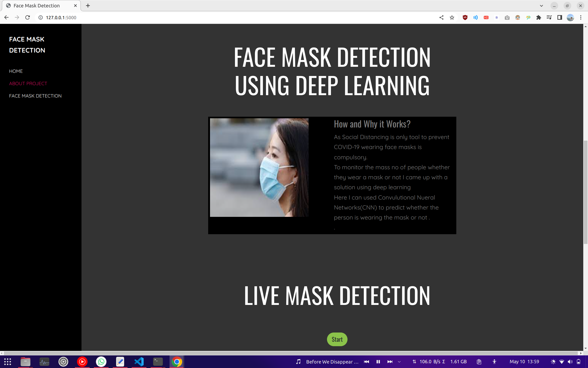Pause the playing song in the taskbar
The image size is (588, 368).
[378, 361]
